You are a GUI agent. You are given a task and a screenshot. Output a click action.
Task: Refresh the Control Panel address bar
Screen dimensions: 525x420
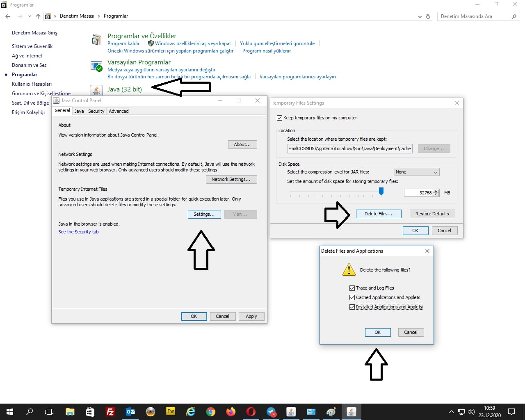(x=428, y=16)
